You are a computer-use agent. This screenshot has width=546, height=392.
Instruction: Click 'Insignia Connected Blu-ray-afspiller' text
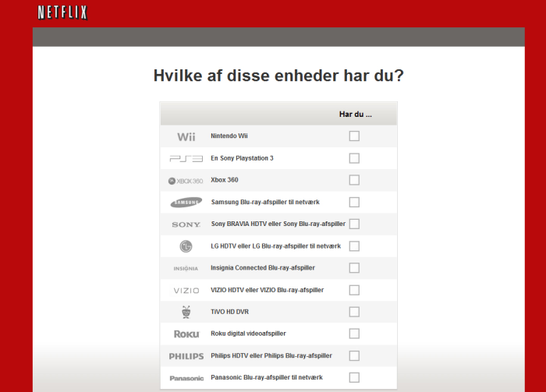(263, 268)
